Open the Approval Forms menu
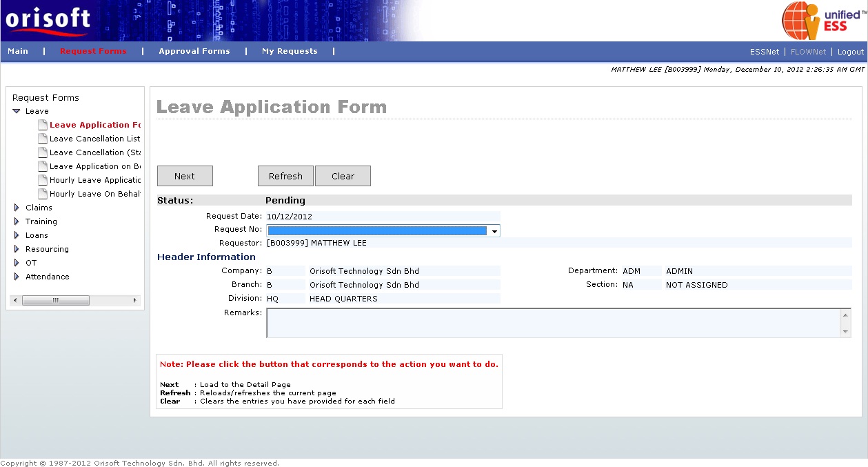The height and width of the screenshot is (467, 868). click(x=194, y=51)
